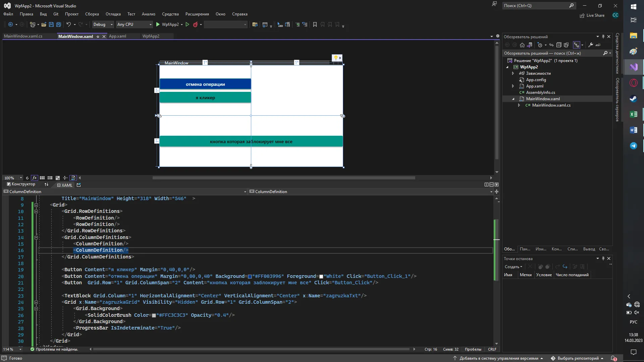Open the Создать dropdown in Breakpoints
The height and width of the screenshot is (362, 644).
tap(514, 267)
